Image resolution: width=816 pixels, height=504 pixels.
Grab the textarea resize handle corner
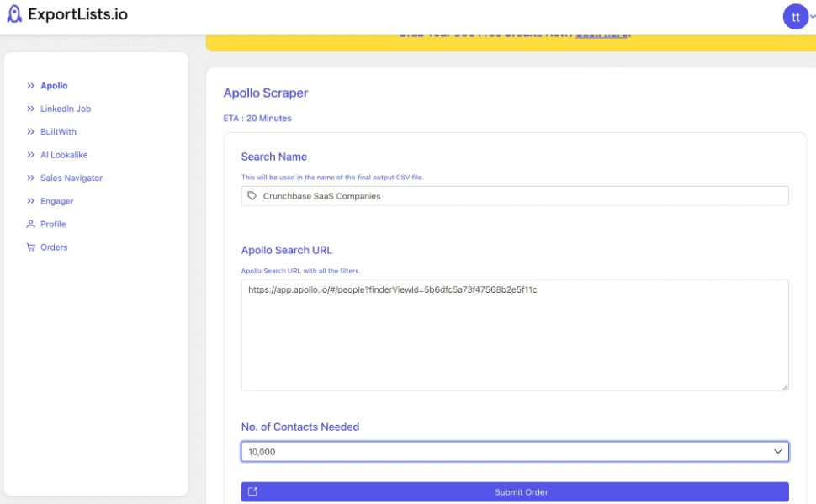(786, 387)
